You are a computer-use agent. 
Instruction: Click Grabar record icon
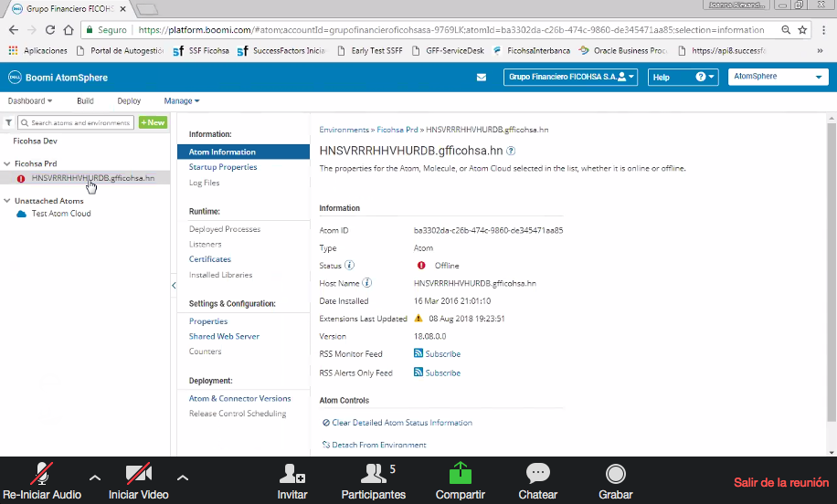coord(616,474)
